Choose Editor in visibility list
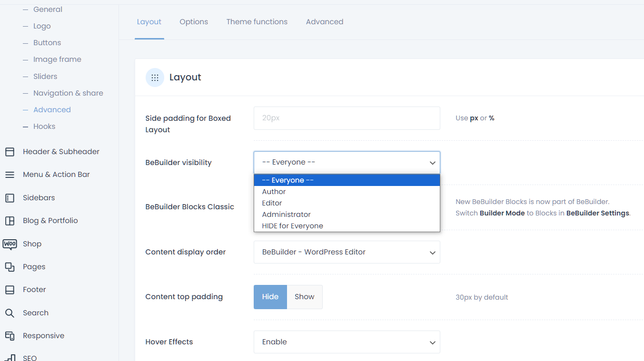The image size is (644, 361). 347,203
